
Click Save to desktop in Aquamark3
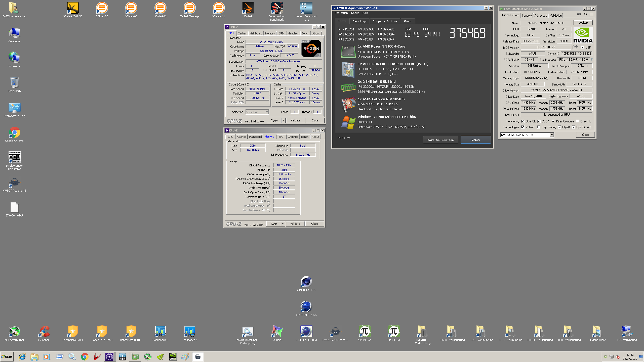(440, 140)
